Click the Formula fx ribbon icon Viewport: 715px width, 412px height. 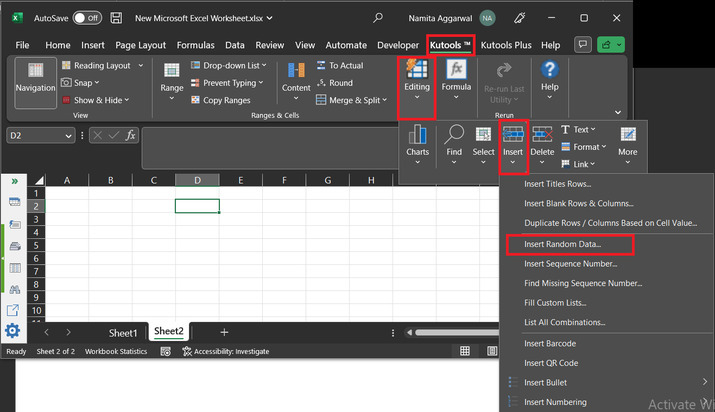(456, 77)
